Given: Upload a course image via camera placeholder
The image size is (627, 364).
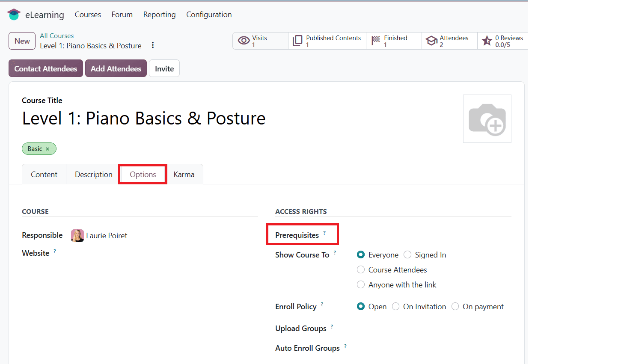Looking at the screenshot, I should click(487, 119).
